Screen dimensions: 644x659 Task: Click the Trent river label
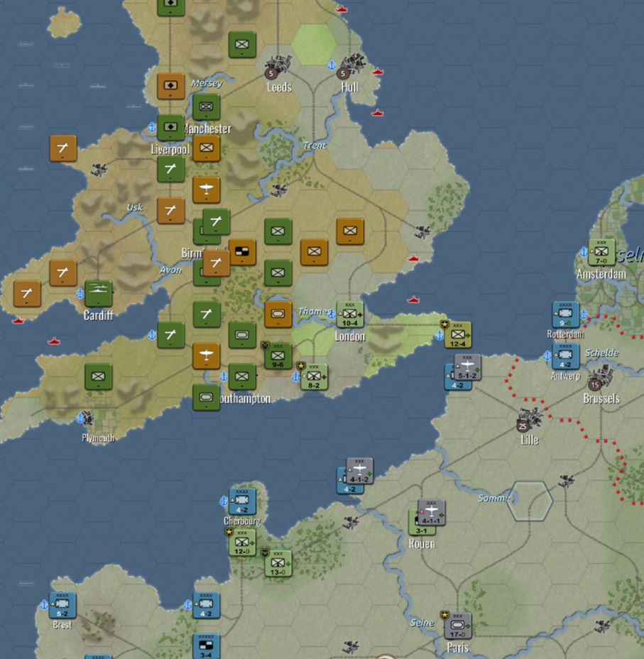pos(315,146)
